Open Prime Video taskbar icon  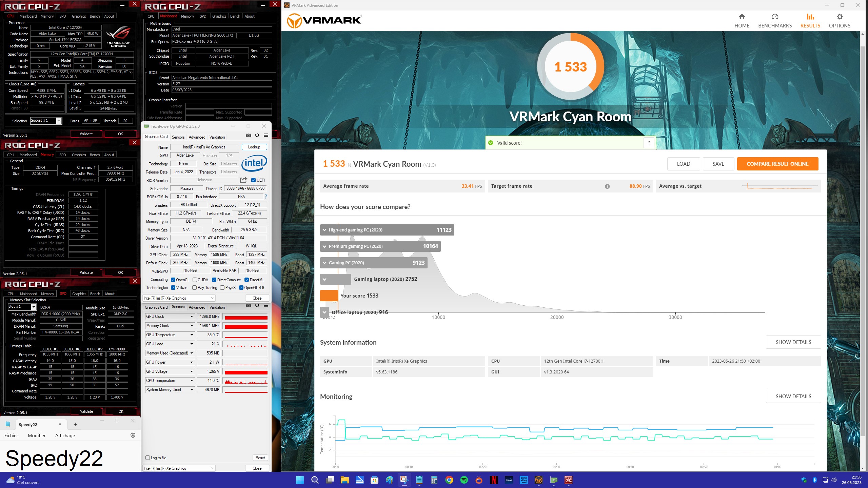(x=524, y=480)
